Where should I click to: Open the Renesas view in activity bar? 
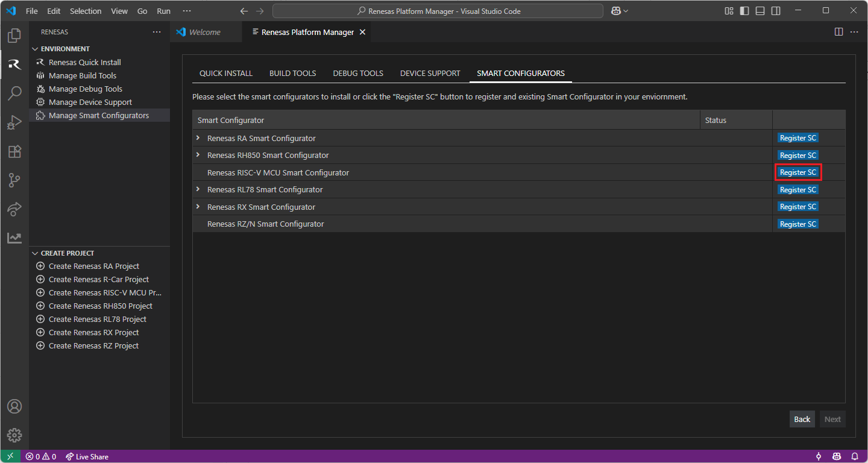14,65
